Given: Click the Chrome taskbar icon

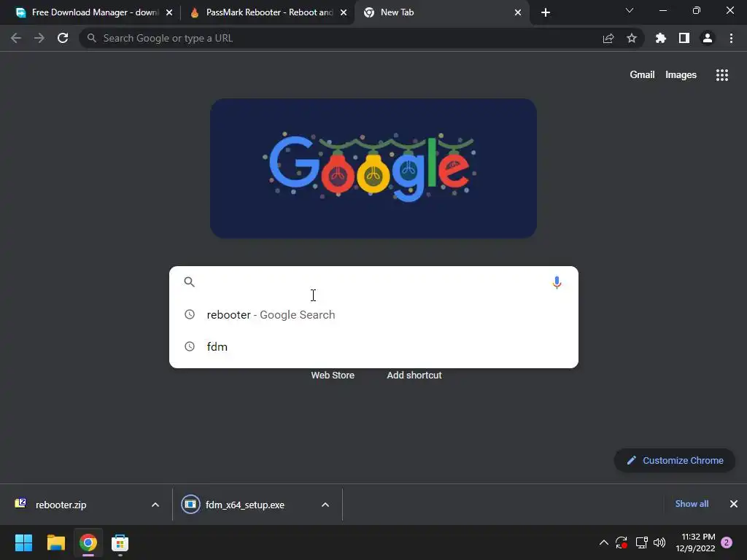Looking at the screenshot, I should click(88, 542).
